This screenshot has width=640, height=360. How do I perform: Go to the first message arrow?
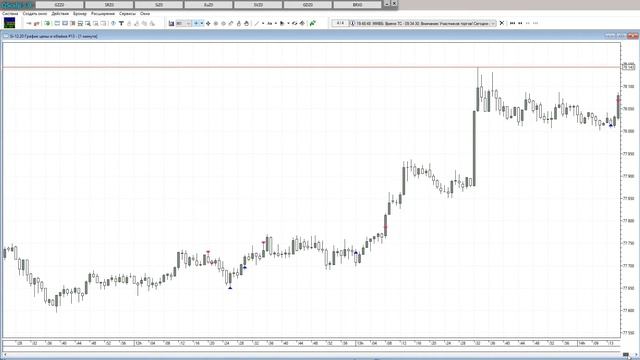pyautogui.click(x=513, y=23)
